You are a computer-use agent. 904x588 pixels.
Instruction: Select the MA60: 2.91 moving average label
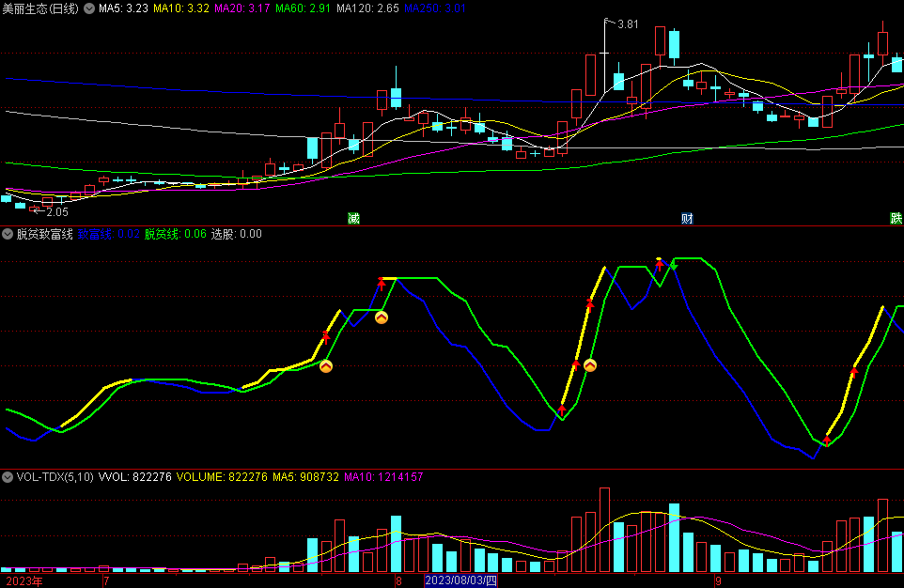(304, 8)
